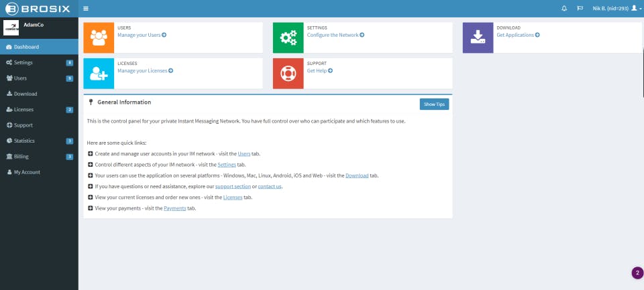Click the red Support lifebuoy tile icon
Image resolution: width=644 pixels, height=290 pixels.
pyautogui.click(x=288, y=74)
